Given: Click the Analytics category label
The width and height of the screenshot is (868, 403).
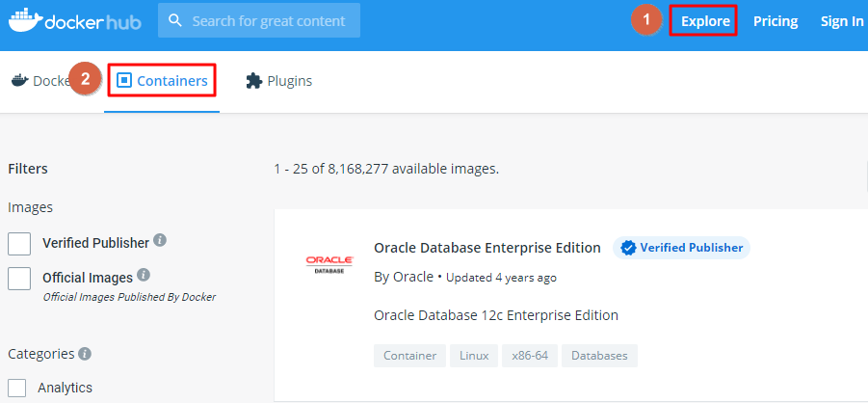Looking at the screenshot, I should point(65,388).
